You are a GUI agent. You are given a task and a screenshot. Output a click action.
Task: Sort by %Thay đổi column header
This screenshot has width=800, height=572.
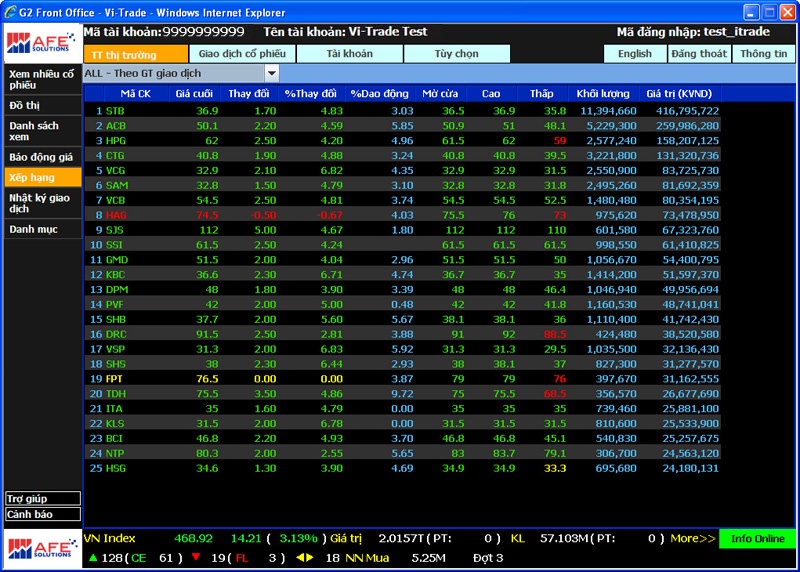tap(311, 93)
